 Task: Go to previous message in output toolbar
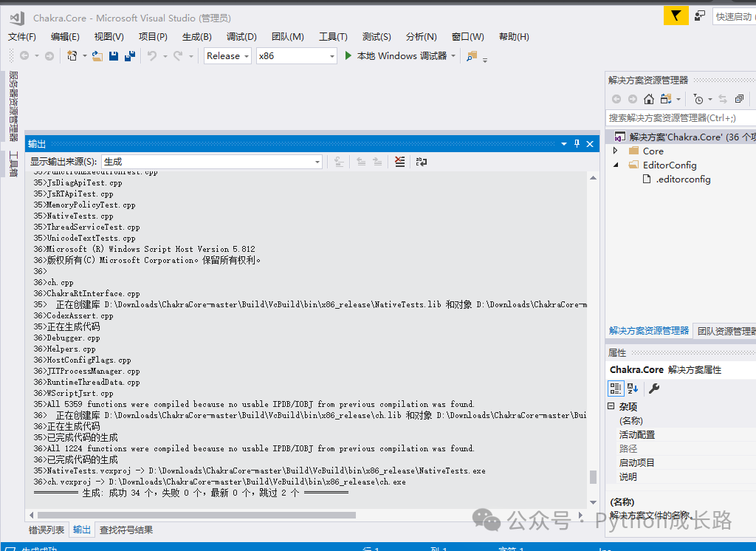(x=360, y=162)
